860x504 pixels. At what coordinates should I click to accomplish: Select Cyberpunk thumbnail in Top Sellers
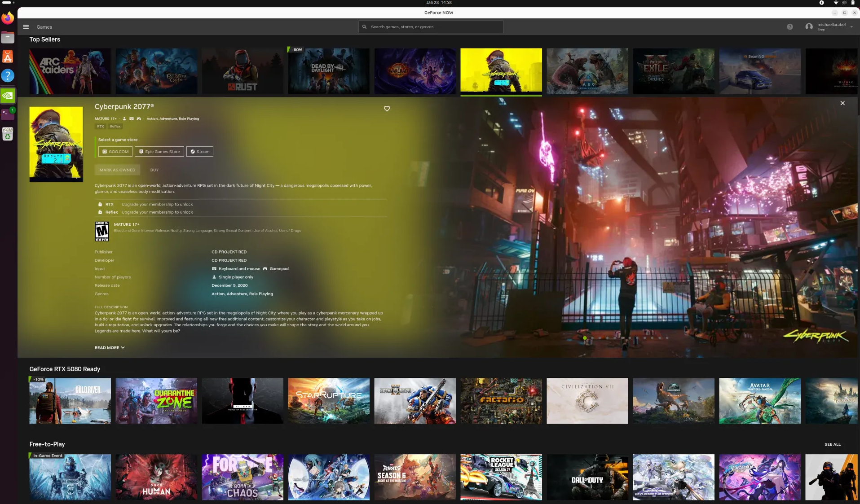point(501,71)
